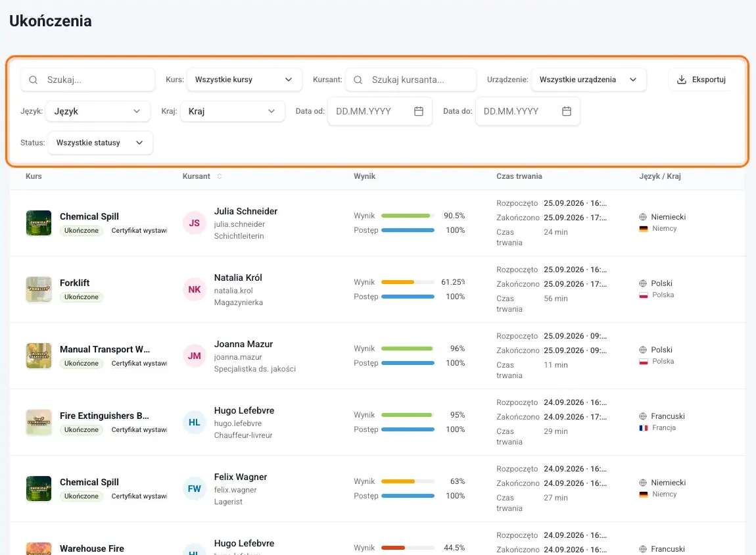Click the name Joanna Mazur
Viewport: 756px width, 555px height.
(x=243, y=345)
